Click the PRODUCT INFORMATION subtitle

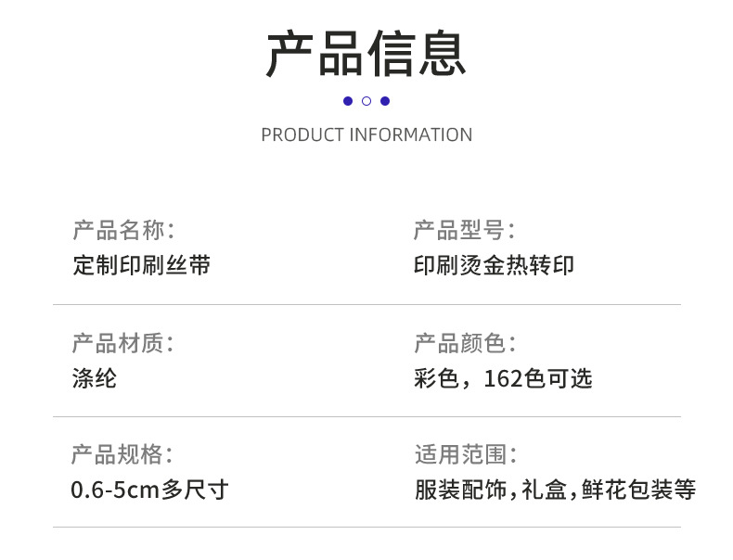click(366, 134)
